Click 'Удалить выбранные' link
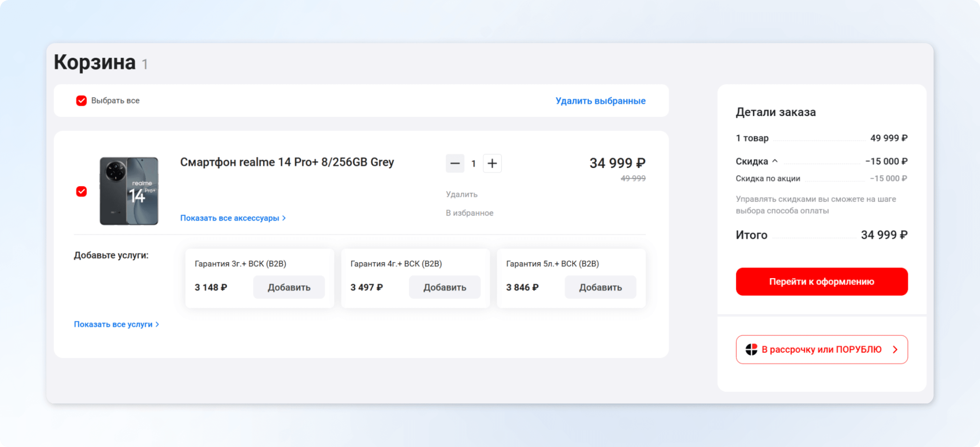Image resolution: width=980 pixels, height=447 pixels. click(x=600, y=101)
